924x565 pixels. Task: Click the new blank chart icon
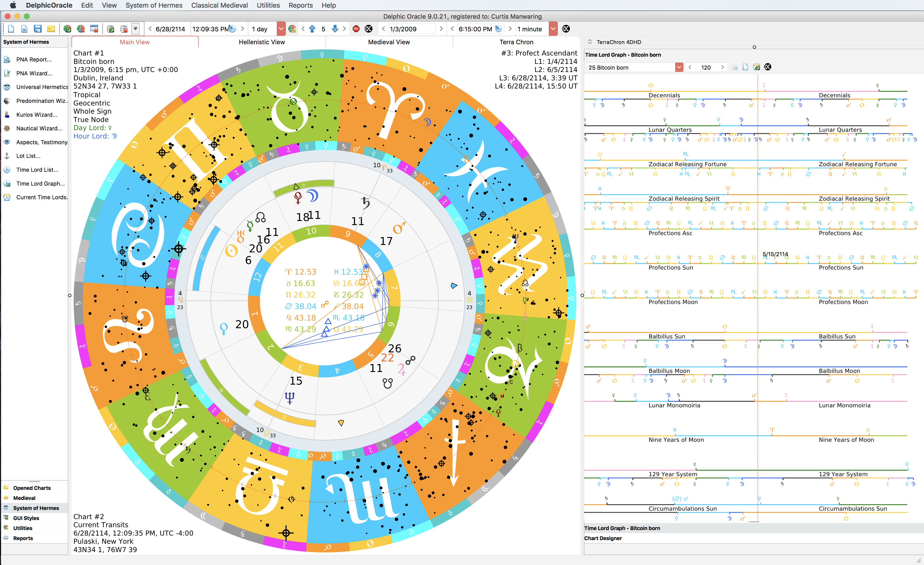[11, 29]
